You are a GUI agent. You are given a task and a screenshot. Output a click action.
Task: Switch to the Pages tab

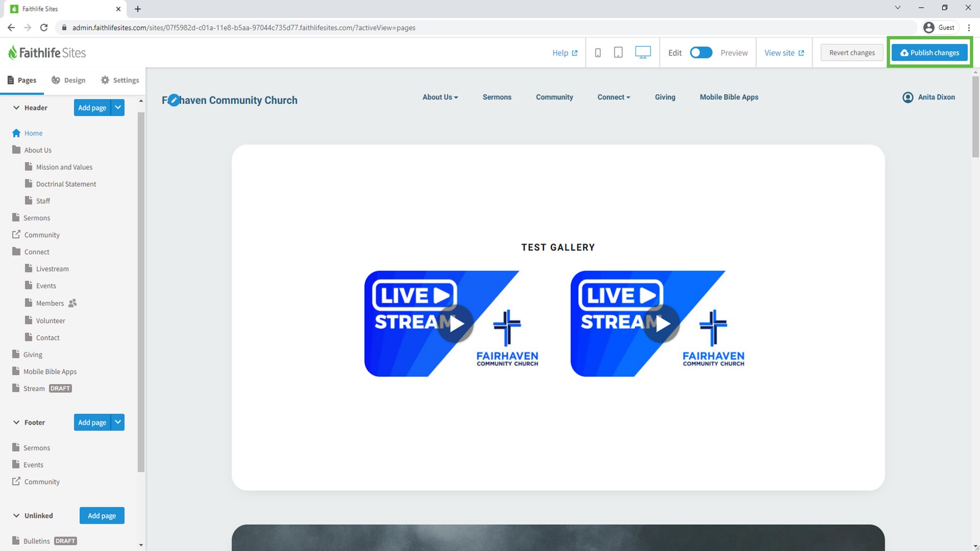coord(22,80)
